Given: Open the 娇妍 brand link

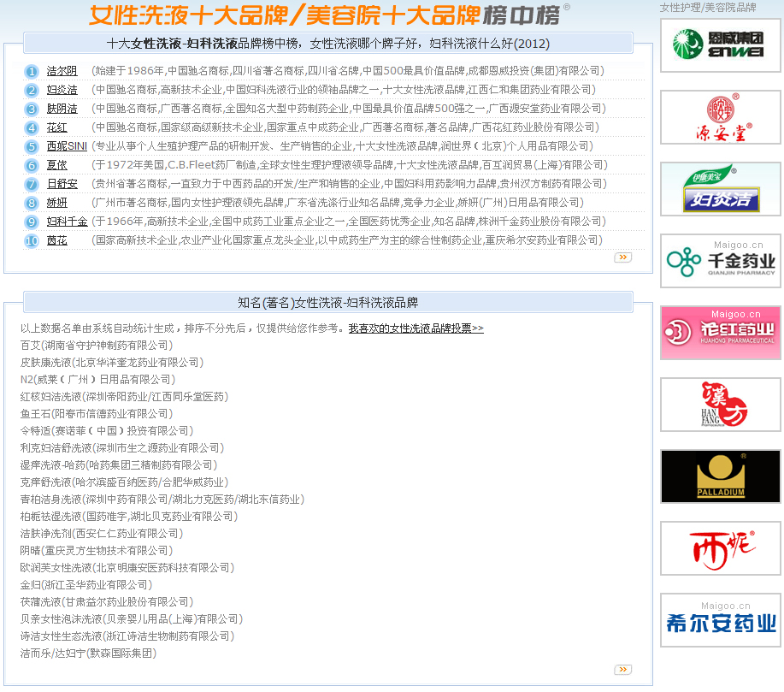Looking at the screenshot, I should click(57, 203).
